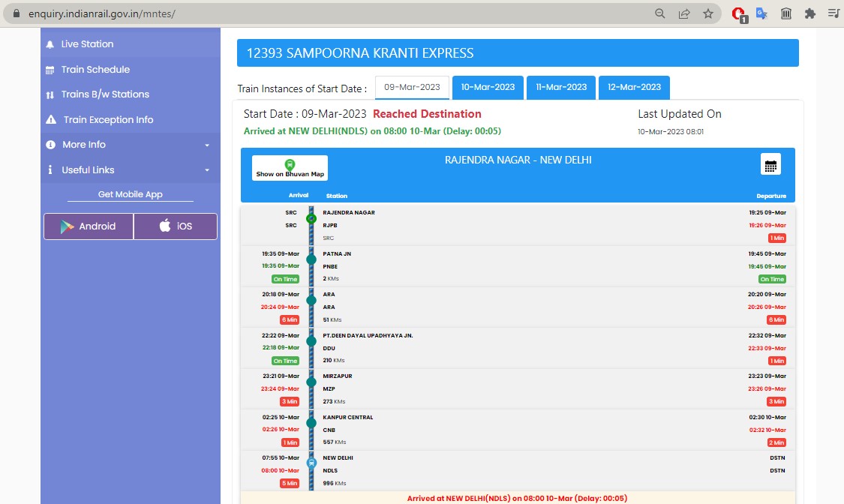Click the ARA station dot marker
844x504 pixels.
click(311, 300)
